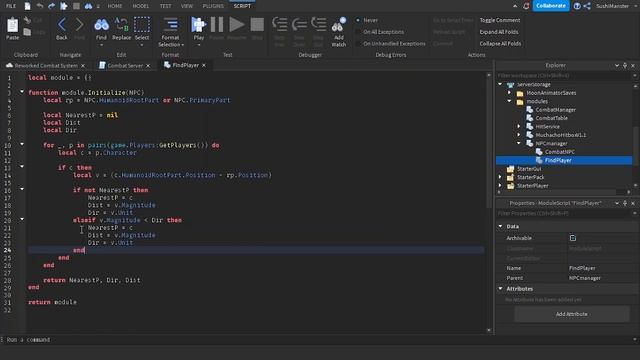This screenshot has width=640, height=360.
Task: Collapse the 'if c then' fold arrow on line 13
Action: pyautogui.click(x=22, y=167)
